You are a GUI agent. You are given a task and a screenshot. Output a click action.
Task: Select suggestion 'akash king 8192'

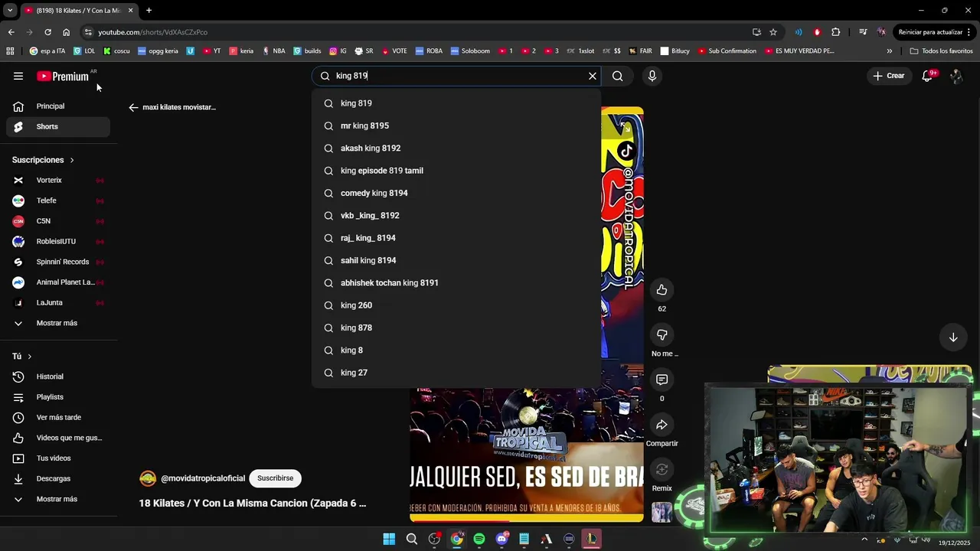[456, 148]
